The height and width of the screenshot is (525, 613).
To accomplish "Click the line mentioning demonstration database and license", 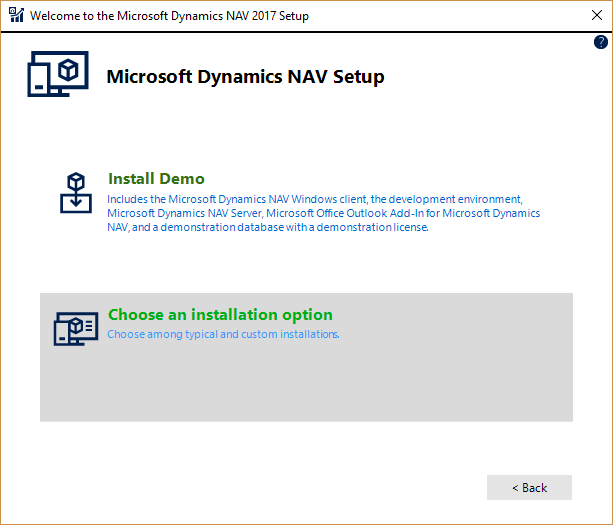I will [268, 227].
